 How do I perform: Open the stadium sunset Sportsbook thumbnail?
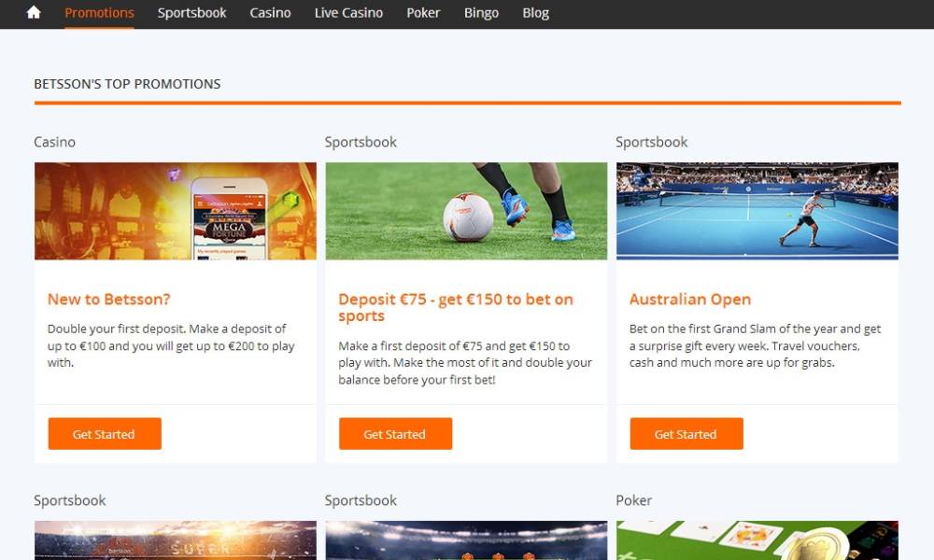pos(176,540)
